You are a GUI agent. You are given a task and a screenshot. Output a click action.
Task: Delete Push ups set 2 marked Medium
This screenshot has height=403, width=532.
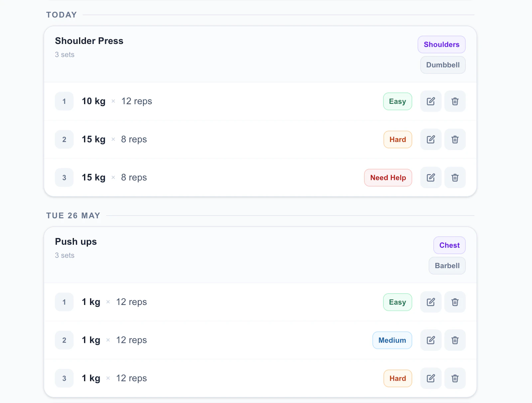[455, 340]
